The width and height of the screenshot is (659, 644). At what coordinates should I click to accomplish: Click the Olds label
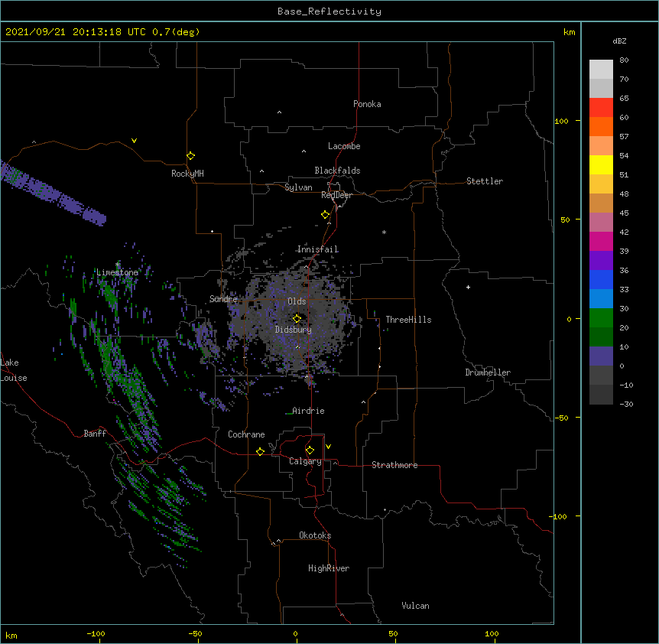[297, 301]
